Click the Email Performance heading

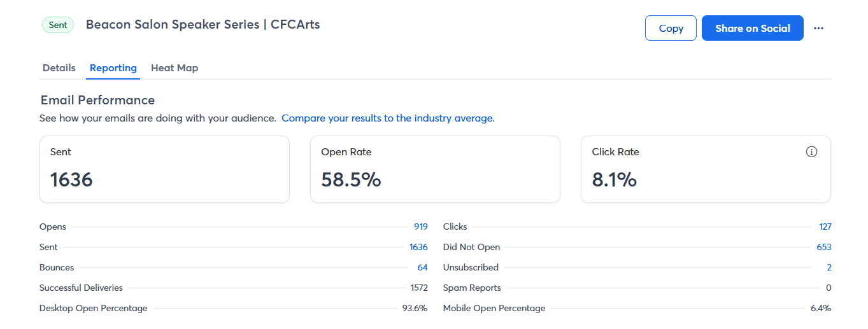[97, 100]
